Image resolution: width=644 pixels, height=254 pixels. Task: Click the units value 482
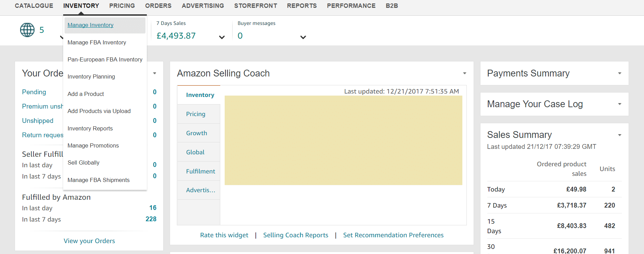point(610,226)
